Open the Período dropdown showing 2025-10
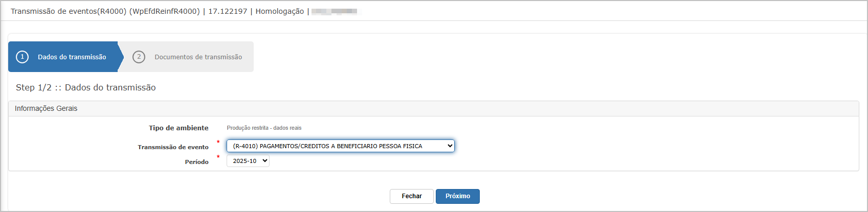The image size is (868, 212). pos(248,161)
